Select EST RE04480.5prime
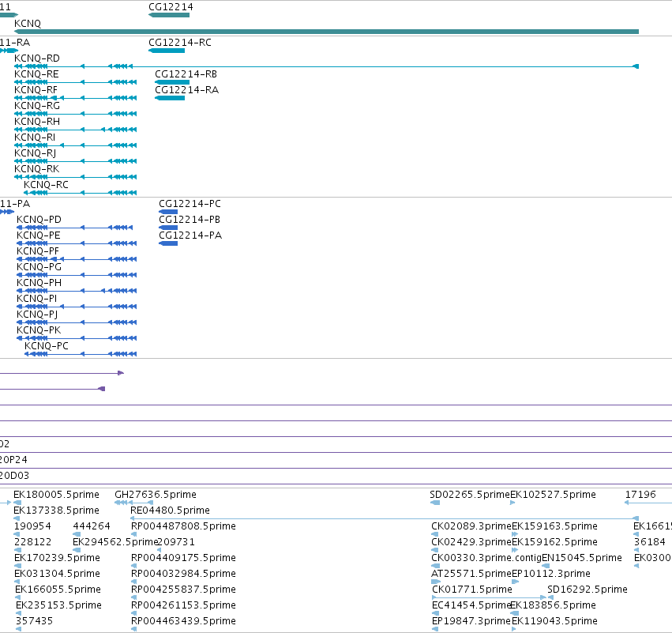The height and width of the screenshot is (633, 672). (x=170, y=511)
